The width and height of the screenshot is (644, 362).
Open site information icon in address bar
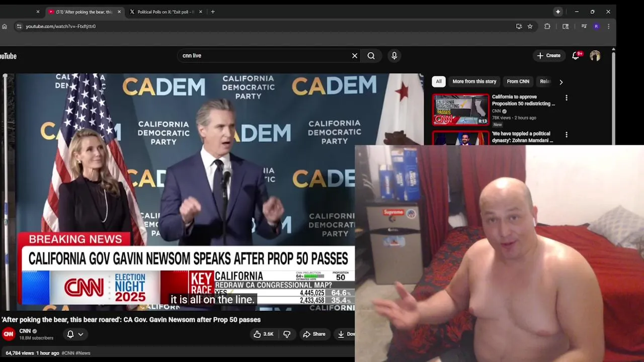point(19,26)
